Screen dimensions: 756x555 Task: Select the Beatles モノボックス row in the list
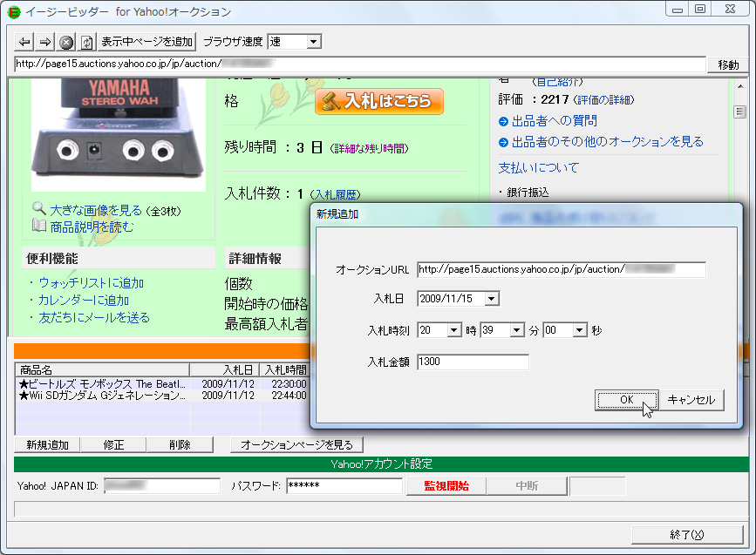(x=105, y=382)
